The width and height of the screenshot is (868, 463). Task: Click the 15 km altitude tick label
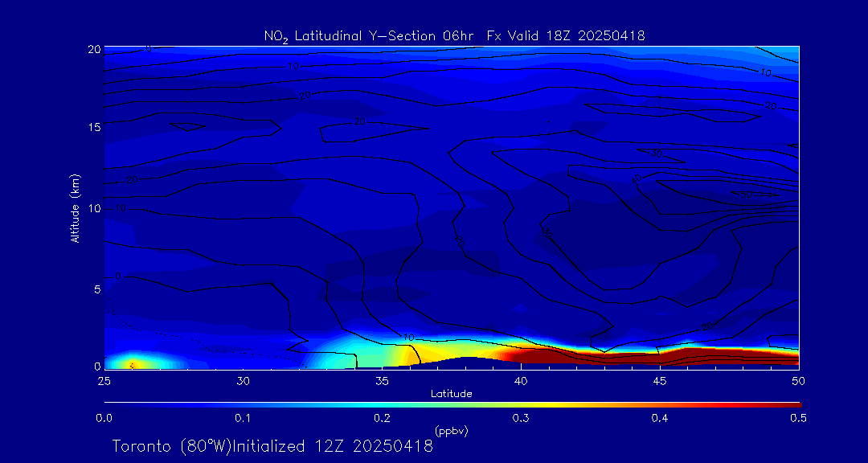pos(92,128)
